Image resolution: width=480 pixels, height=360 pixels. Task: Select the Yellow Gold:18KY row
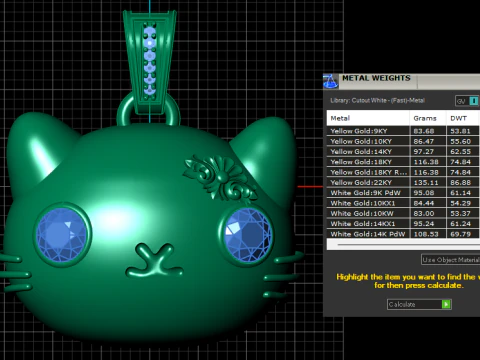403,162
